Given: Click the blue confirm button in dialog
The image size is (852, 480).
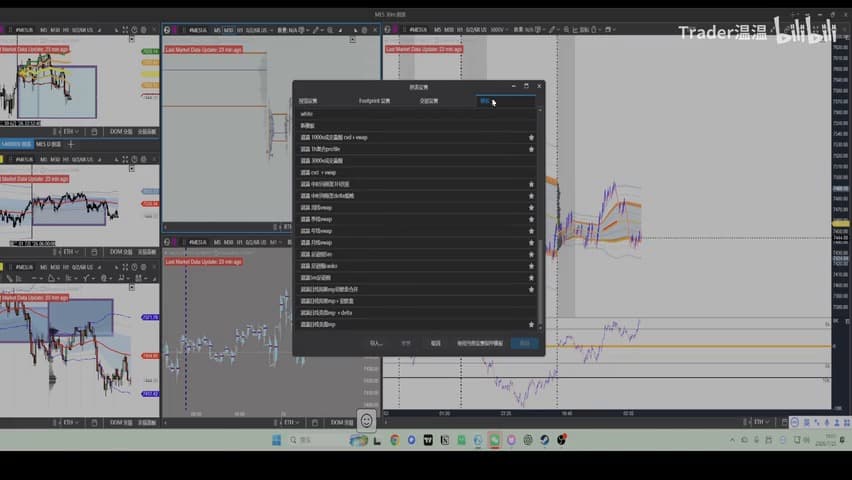Looking at the screenshot, I should click(524, 343).
